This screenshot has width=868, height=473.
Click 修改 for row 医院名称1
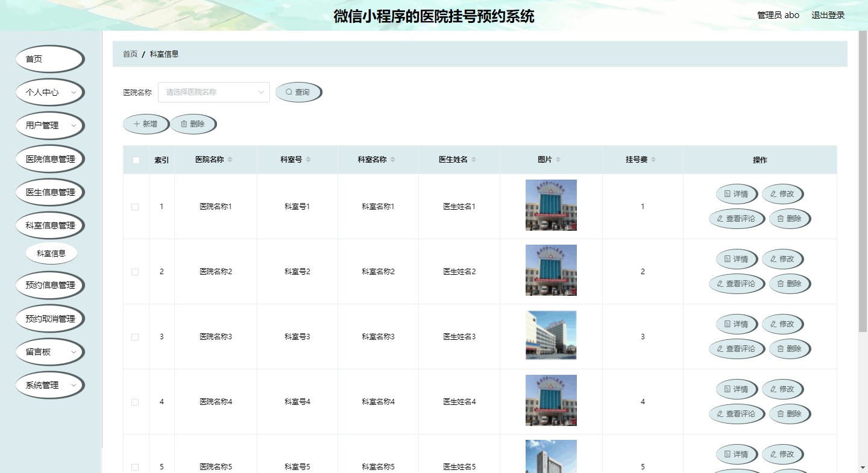tap(782, 194)
